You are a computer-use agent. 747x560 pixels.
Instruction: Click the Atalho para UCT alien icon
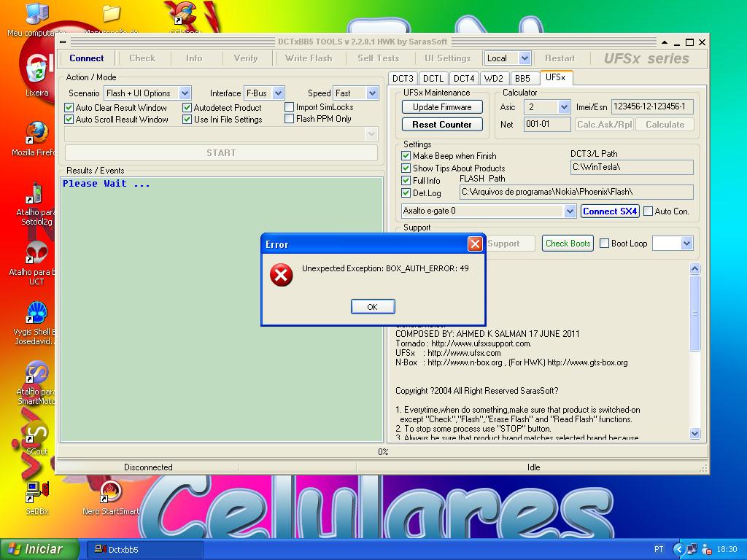(x=36, y=253)
